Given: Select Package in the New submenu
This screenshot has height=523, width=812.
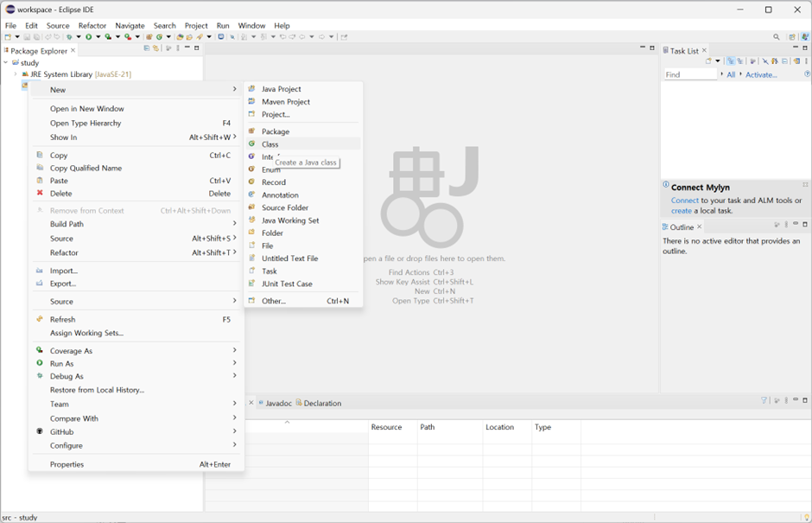Looking at the screenshot, I should click(x=303, y=131).
